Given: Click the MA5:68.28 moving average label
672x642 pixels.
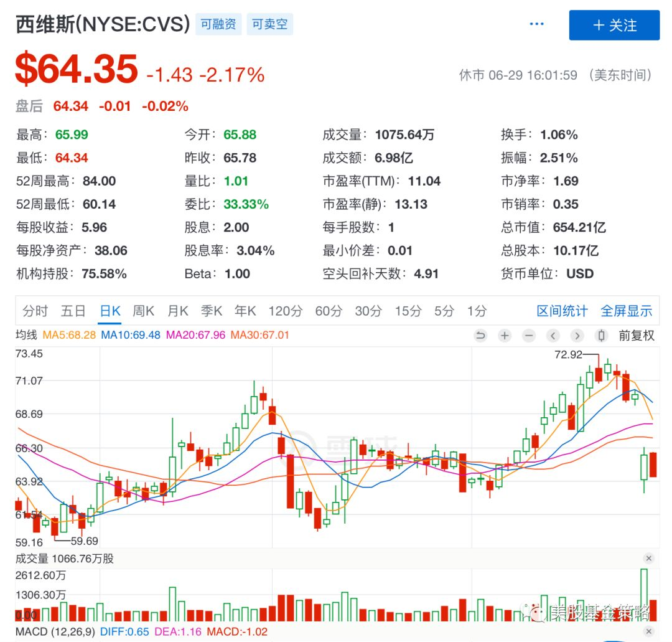Looking at the screenshot, I should pyautogui.click(x=69, y=335).
